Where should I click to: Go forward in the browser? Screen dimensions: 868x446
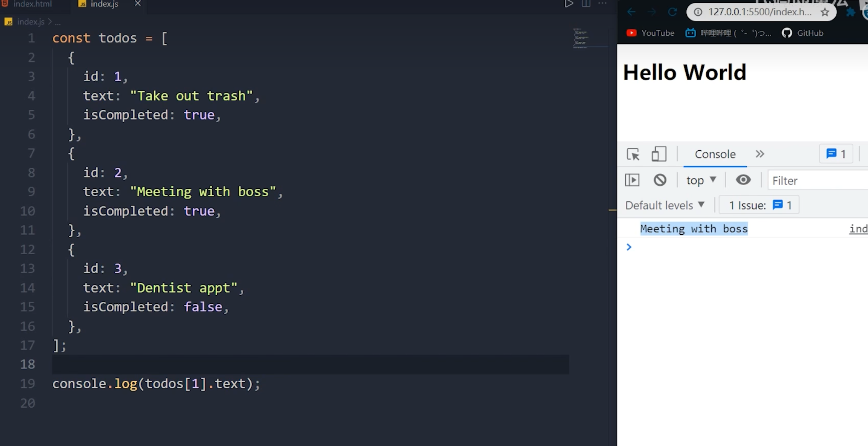tap(651, 12)
